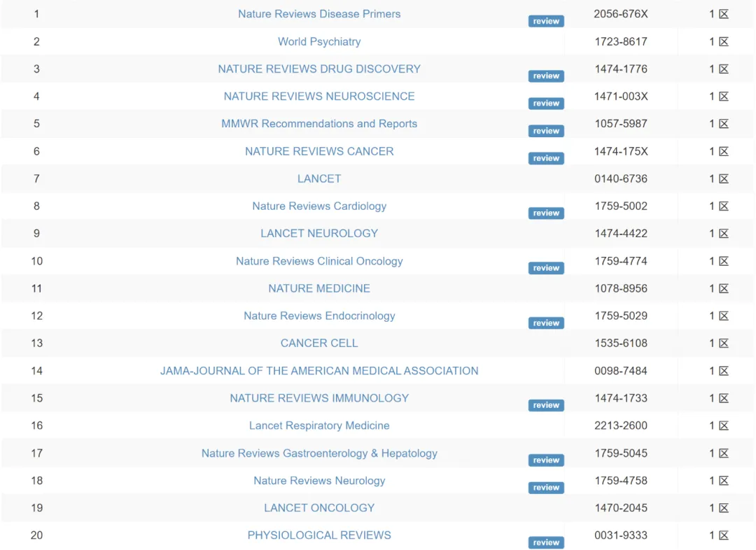Select ISSN 1078-8956 cell
756x550 pixels.
(621, 289)
